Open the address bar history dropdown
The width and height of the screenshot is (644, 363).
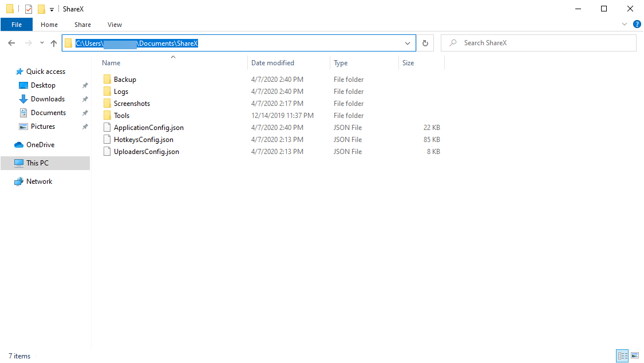tap(407, 42)
